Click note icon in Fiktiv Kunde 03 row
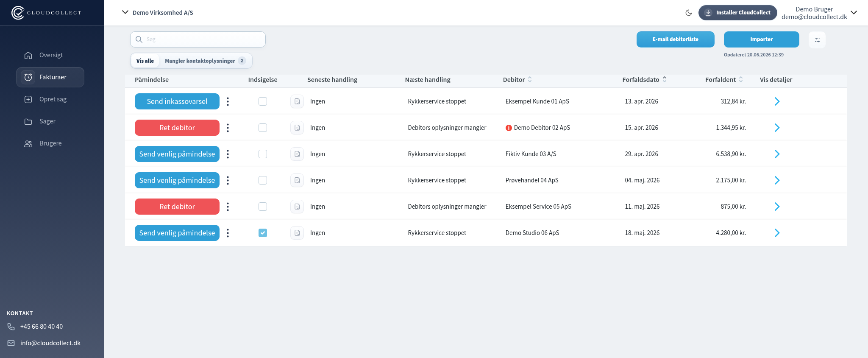This screenshot has height=358, width=868. click(297, 154)
